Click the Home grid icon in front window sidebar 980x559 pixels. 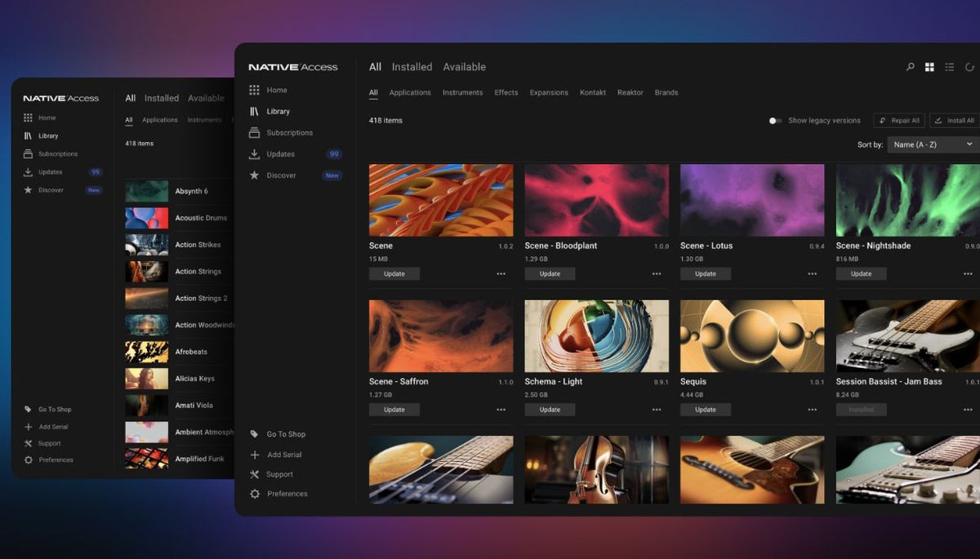click(255, 90)
